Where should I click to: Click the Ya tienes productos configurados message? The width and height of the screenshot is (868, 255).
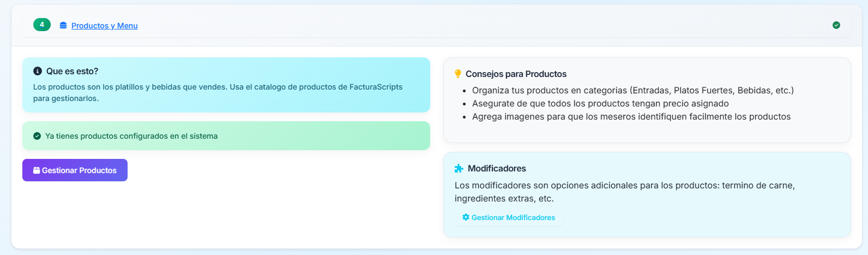(x=131, y=136)
